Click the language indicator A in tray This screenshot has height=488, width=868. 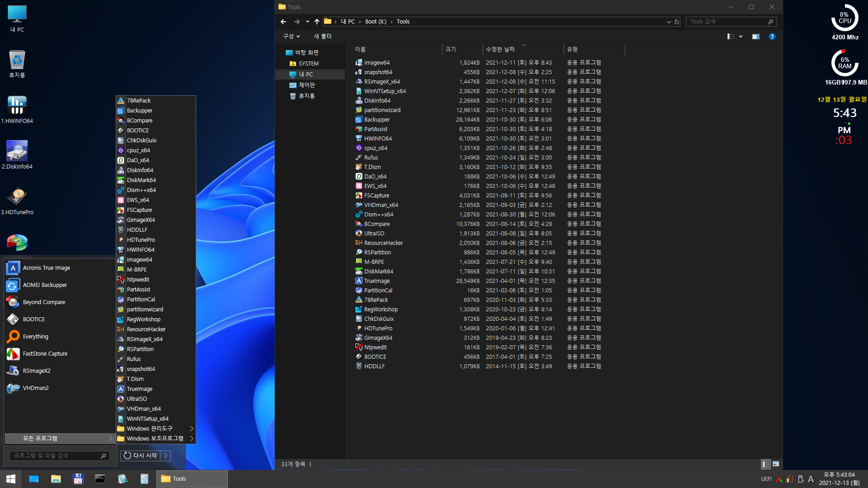pos(811,479)
